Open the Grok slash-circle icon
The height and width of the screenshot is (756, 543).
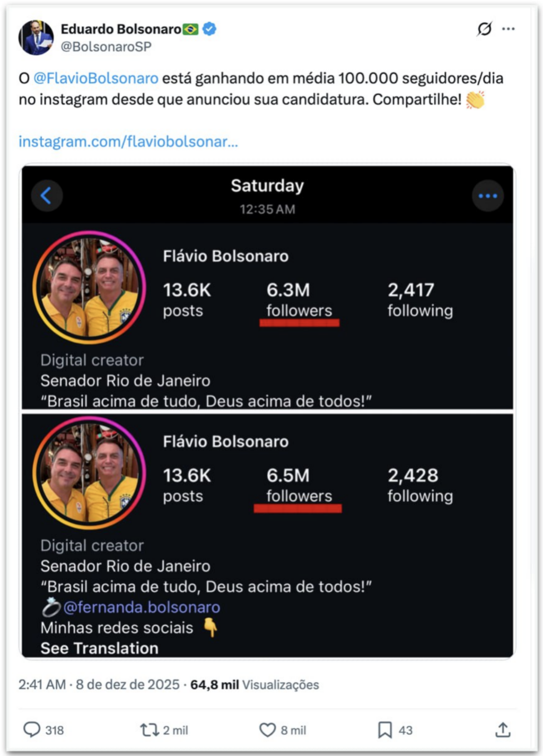[484, 29]
